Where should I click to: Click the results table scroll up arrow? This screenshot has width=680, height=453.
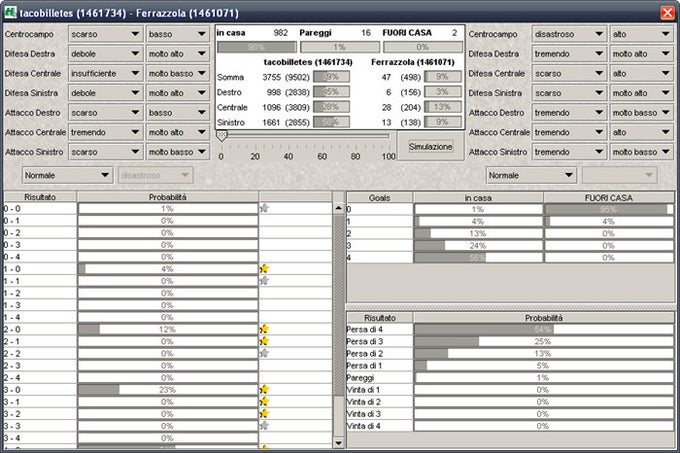click(339, 209)
